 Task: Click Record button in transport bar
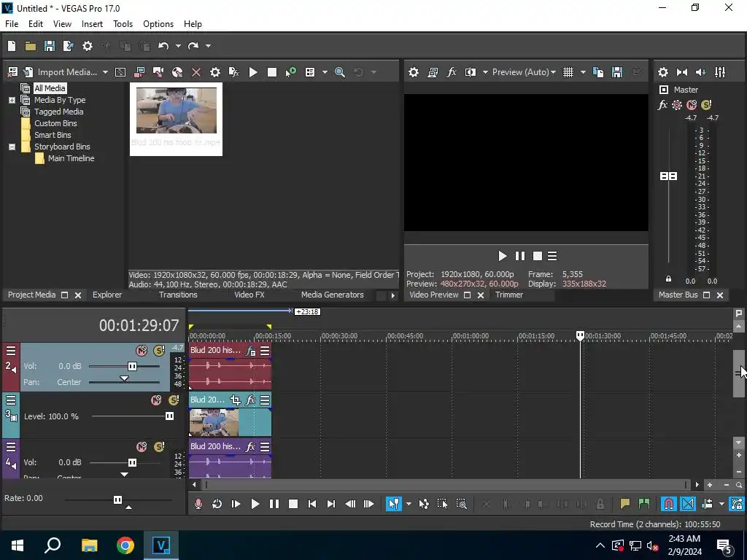point(198,504)
